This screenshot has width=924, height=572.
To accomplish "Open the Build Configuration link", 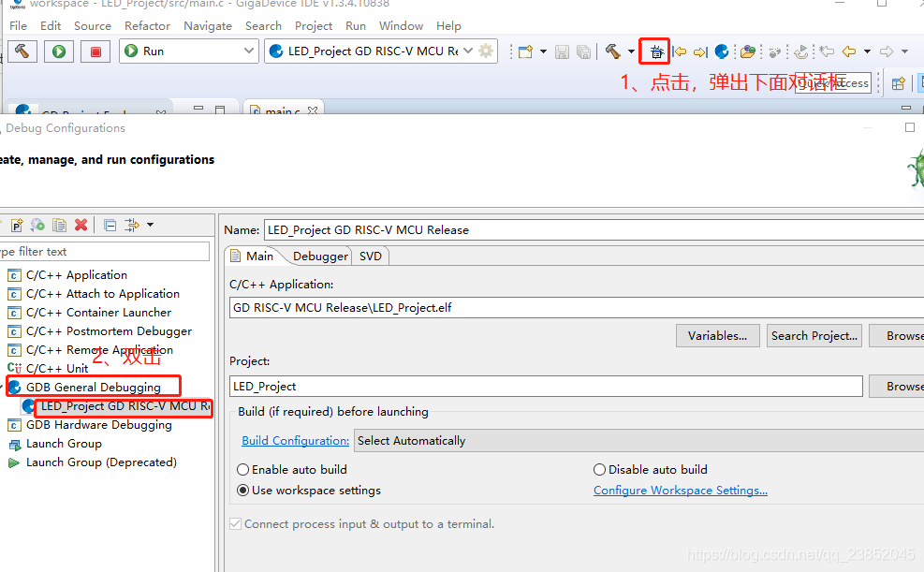I will [x=295, y=441].
